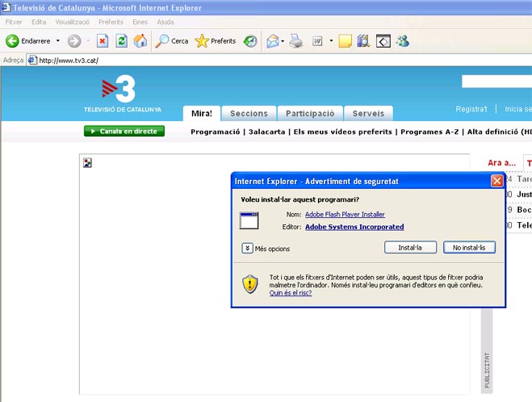Go to home page house icon
This screenshot has height=402, width=532.
[140, 41]
